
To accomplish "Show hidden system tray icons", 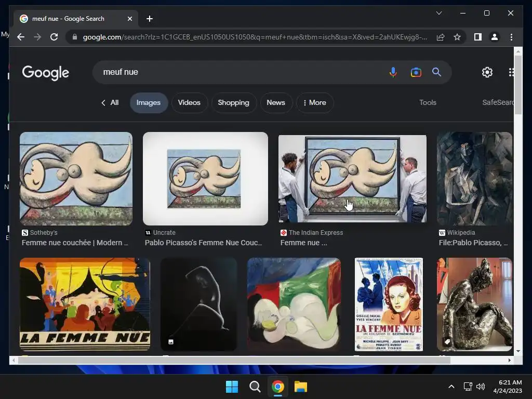I will coord(451,387).
